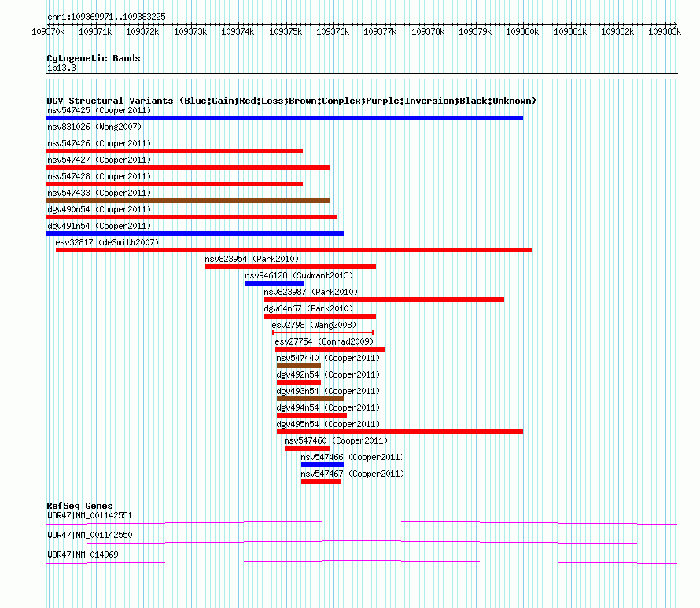The height and width of the screenshot is (608, 700).
Task: Click the 109376k ruler position label
Action: click(x=333, y=31)
